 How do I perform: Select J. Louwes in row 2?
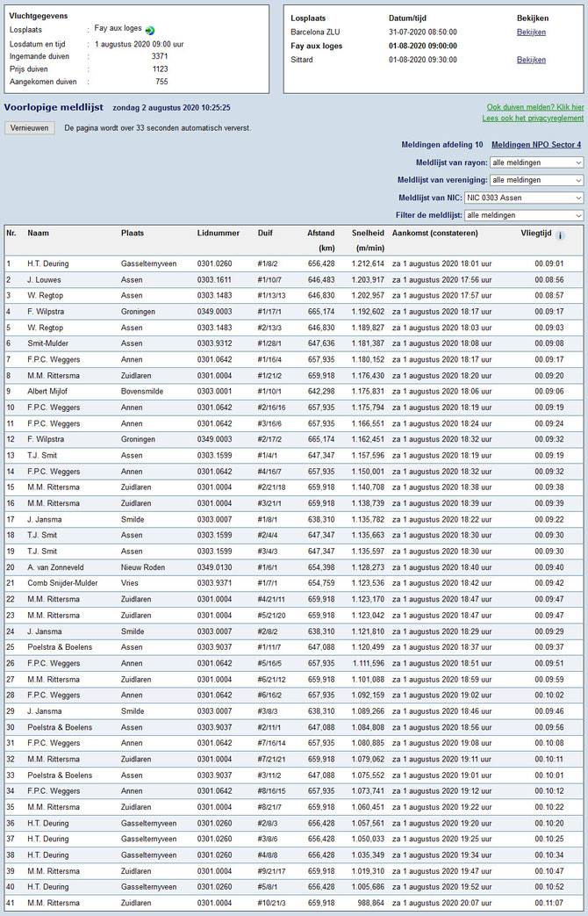(44, 280)
